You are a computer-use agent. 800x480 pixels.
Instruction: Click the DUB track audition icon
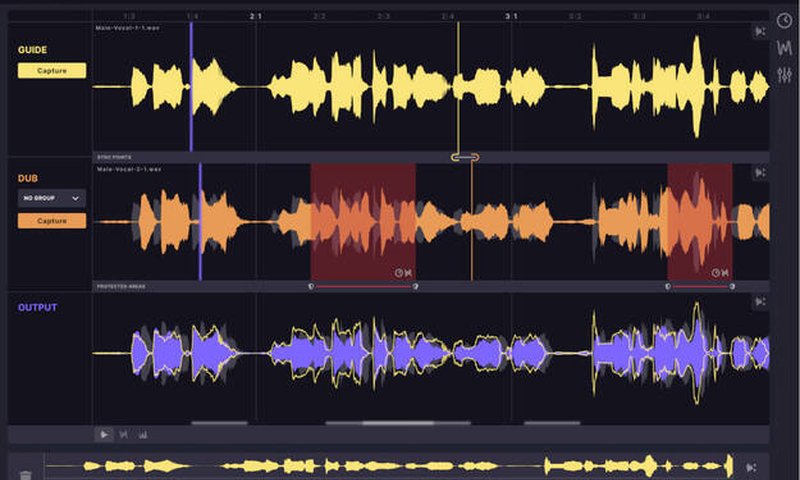coord(761,172)
